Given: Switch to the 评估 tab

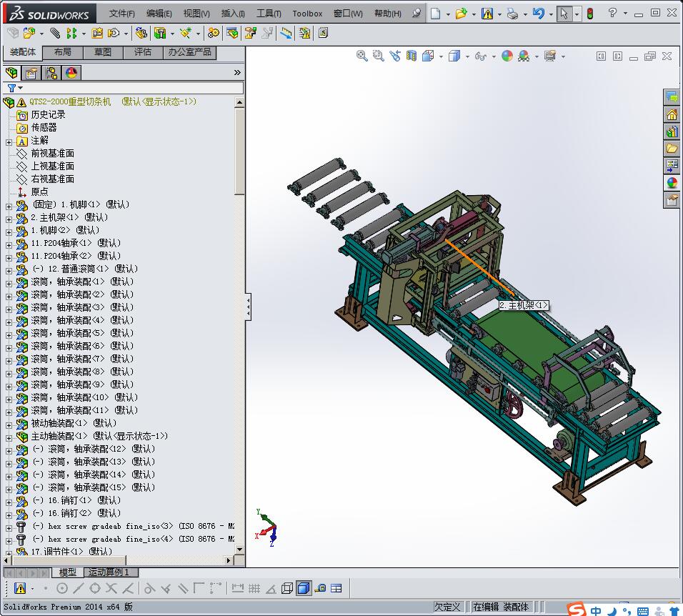Looking at the screenshot, I should click(x=143, y=52).
